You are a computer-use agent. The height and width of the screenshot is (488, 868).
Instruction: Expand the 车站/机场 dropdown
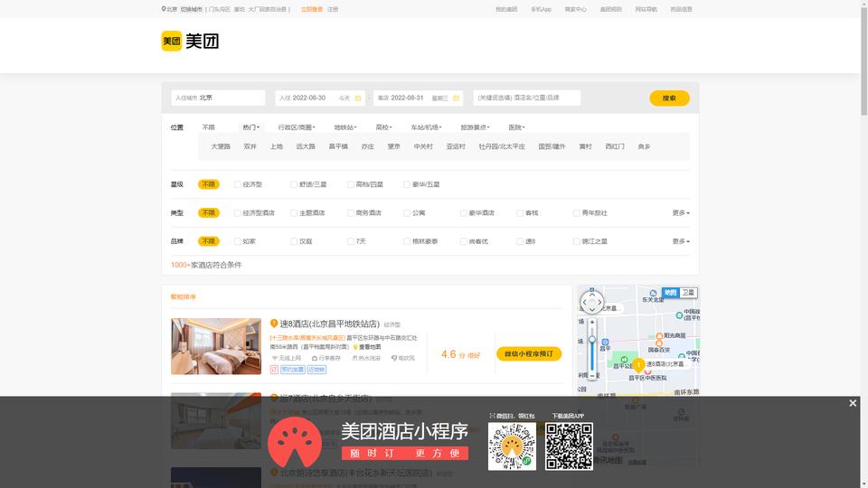(426, 127)
